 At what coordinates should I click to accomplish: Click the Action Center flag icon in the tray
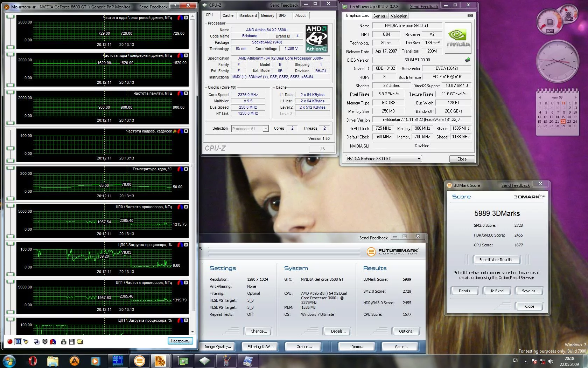coord(534,361)
